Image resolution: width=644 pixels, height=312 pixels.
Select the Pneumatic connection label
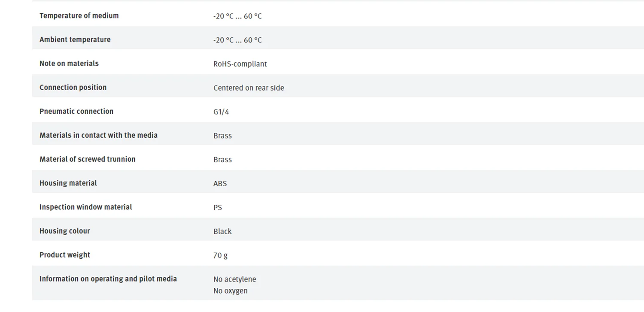76,111
